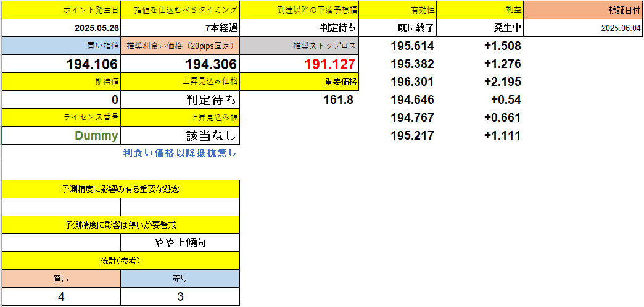
Task: Click the 既に終了 cell
Action: (398, 28)
